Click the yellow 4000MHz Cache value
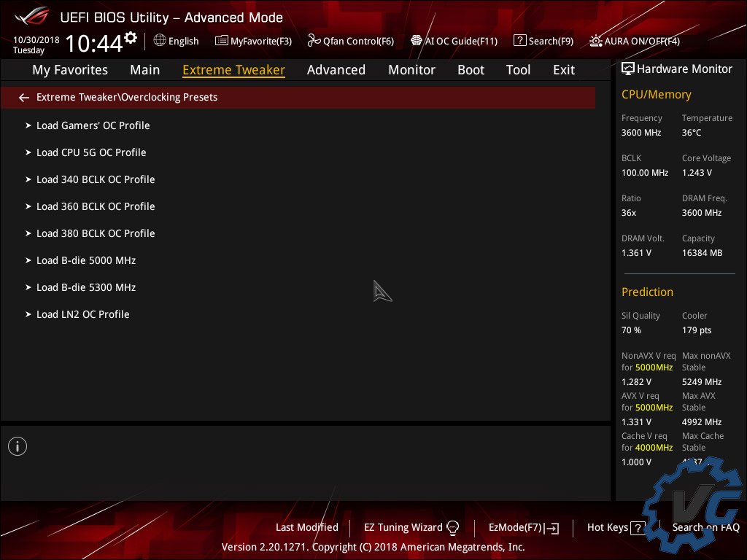747x560 pixels. pyautogui.click(x=654, y=448)
